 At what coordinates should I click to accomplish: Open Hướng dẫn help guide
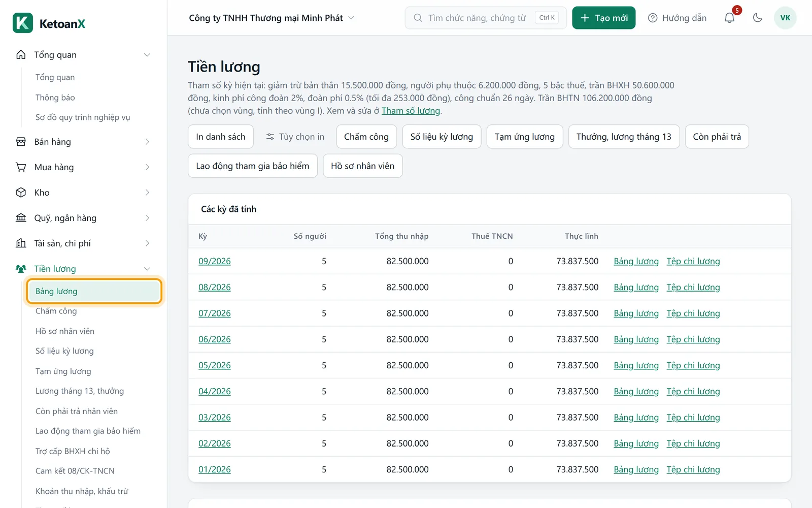(x=677, y=18)
